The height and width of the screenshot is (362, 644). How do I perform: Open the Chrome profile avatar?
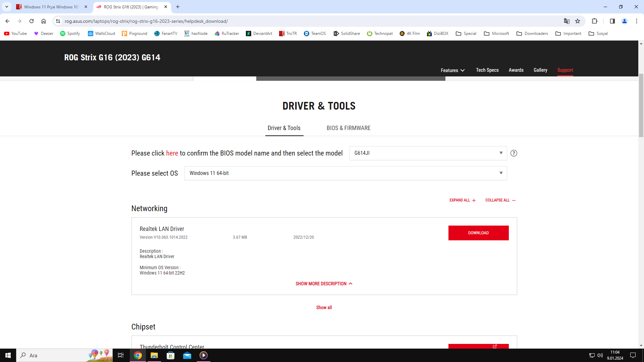(x=625, y=21)
